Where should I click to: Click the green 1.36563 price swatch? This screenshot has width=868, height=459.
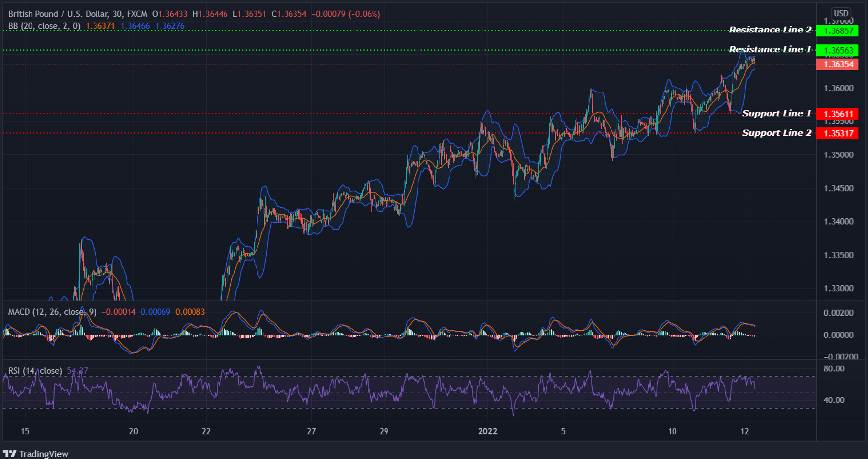(x=837, y=50)
